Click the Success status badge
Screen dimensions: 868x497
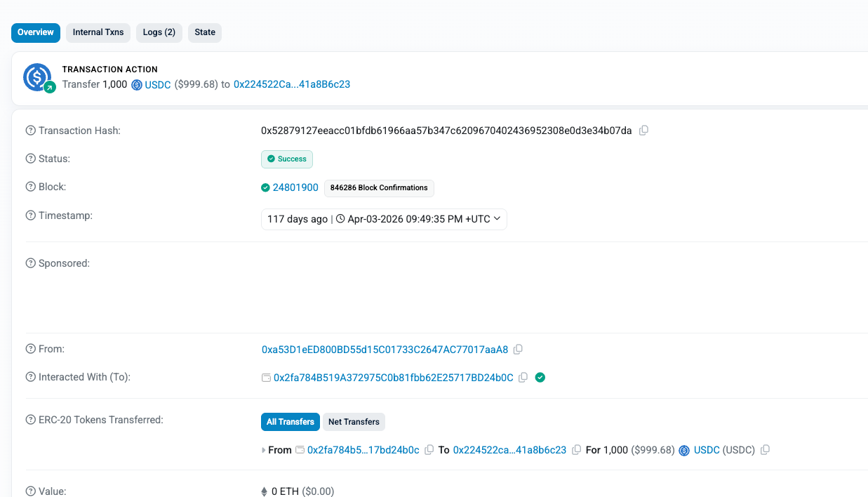287,159
